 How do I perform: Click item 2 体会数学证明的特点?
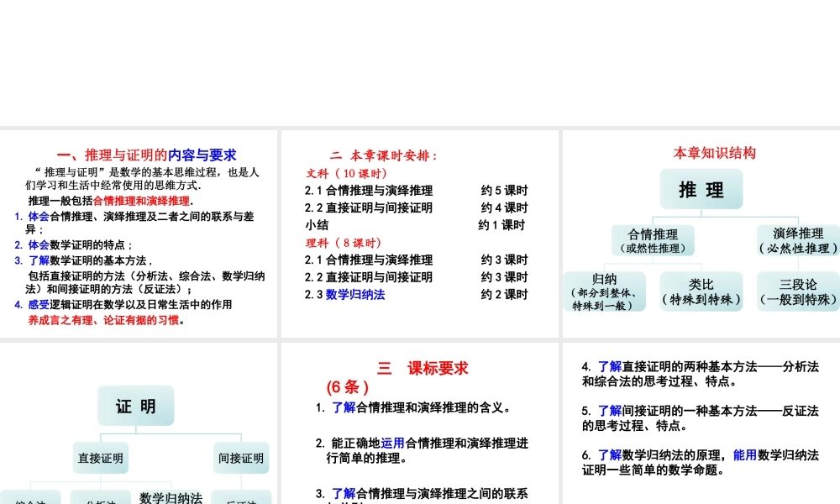pyautogui.click(x=73, y=245)
